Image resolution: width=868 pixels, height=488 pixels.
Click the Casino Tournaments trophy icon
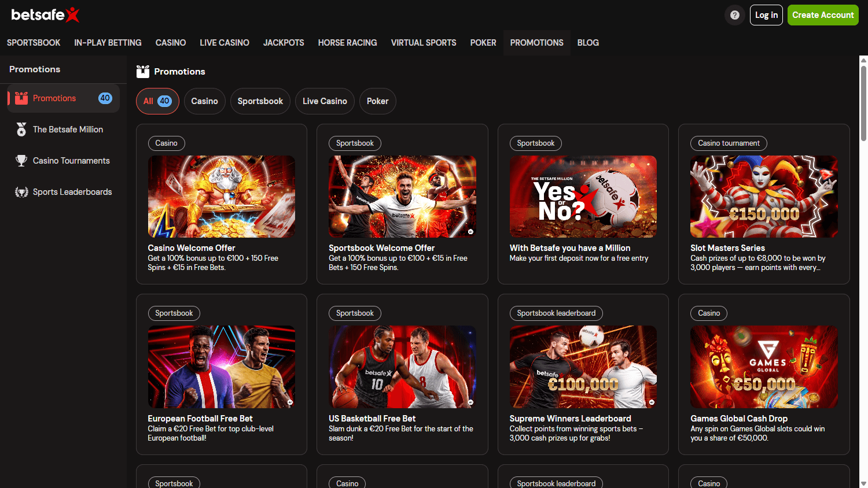(21, 161)
